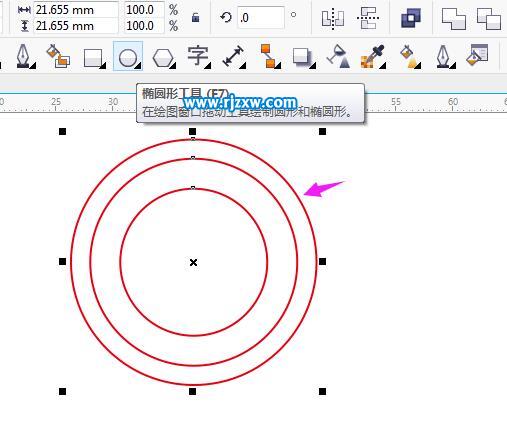Click the mirror horizontally button
This screenshot has height=422, width=507.
click(x=333, y=18)
